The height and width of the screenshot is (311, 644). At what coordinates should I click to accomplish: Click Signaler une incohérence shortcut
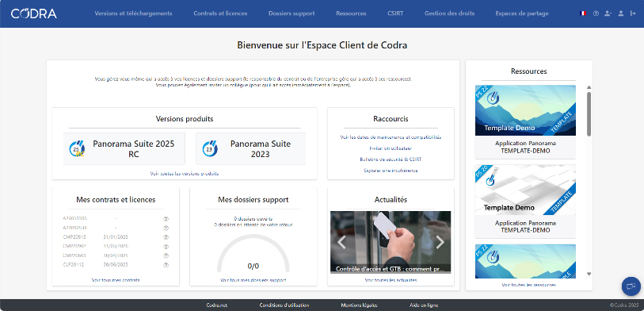pos(391,171)
